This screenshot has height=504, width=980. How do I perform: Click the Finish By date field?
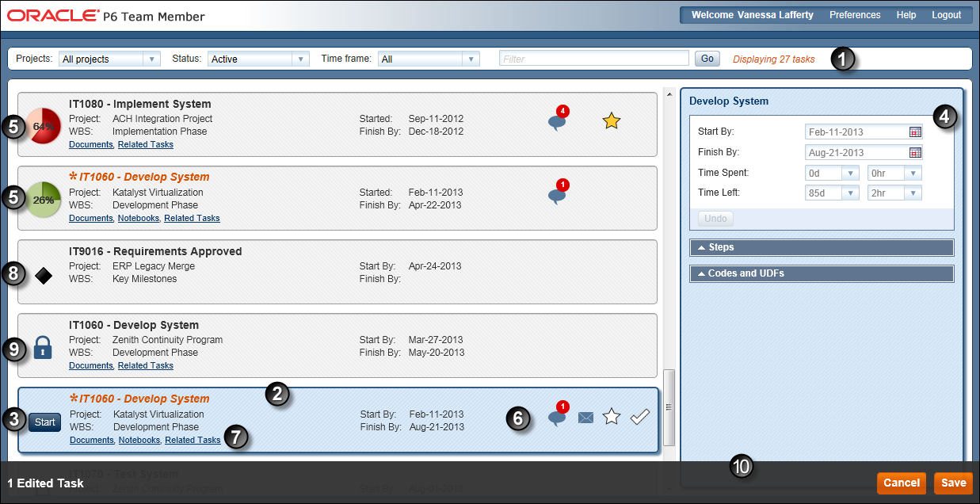click(856, 152)
